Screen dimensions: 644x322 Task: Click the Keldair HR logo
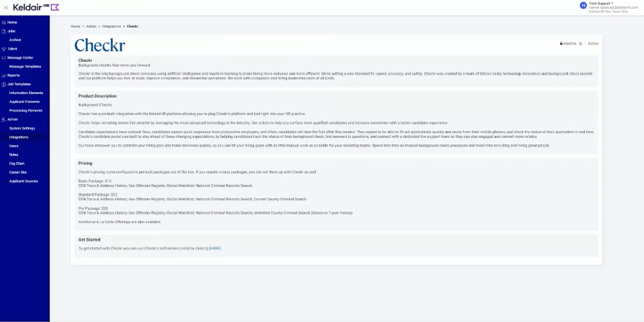coord(36,7)
